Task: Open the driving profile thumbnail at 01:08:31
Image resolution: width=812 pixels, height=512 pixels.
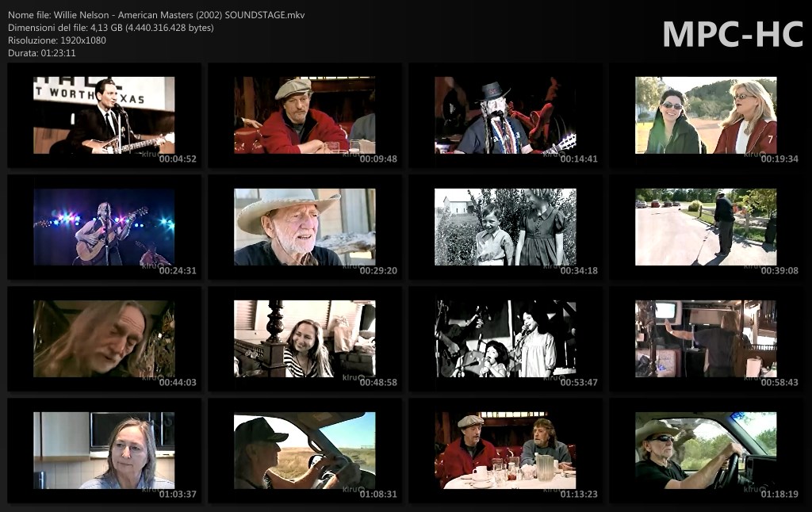Action: click(x=304, y=450)
